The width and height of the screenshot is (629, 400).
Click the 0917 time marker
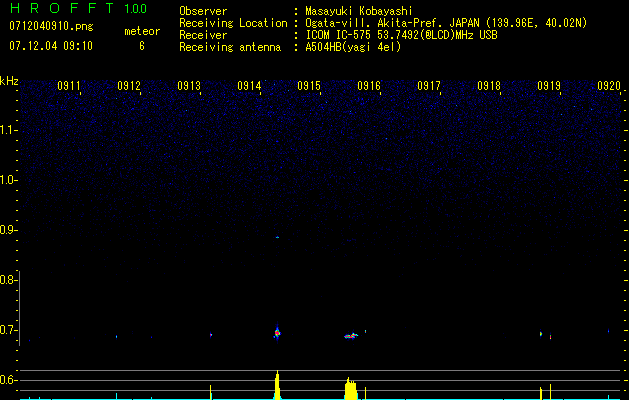click(x=429, y=86)
